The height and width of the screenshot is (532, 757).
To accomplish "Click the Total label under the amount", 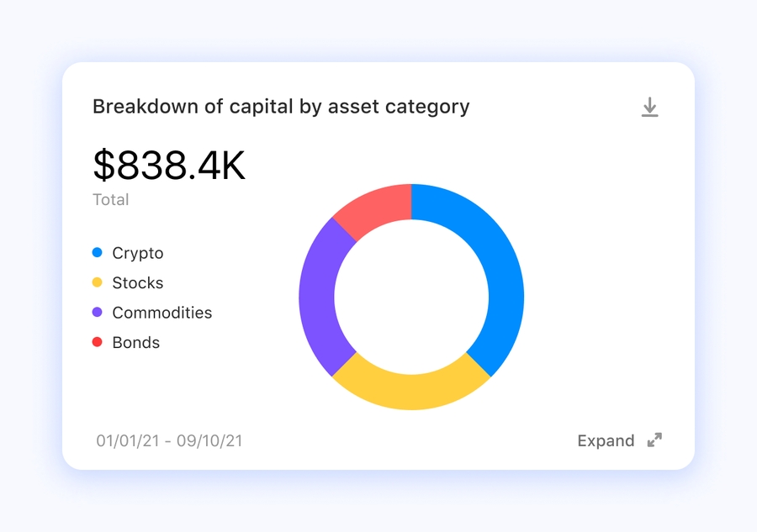I will pyautogui.click(x=111, y=199).
